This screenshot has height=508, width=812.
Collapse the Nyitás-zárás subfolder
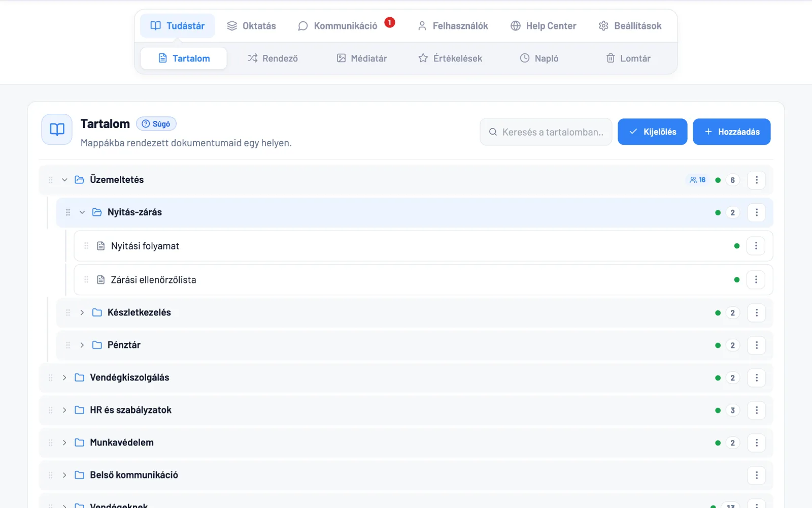click(x=82, y=212)
